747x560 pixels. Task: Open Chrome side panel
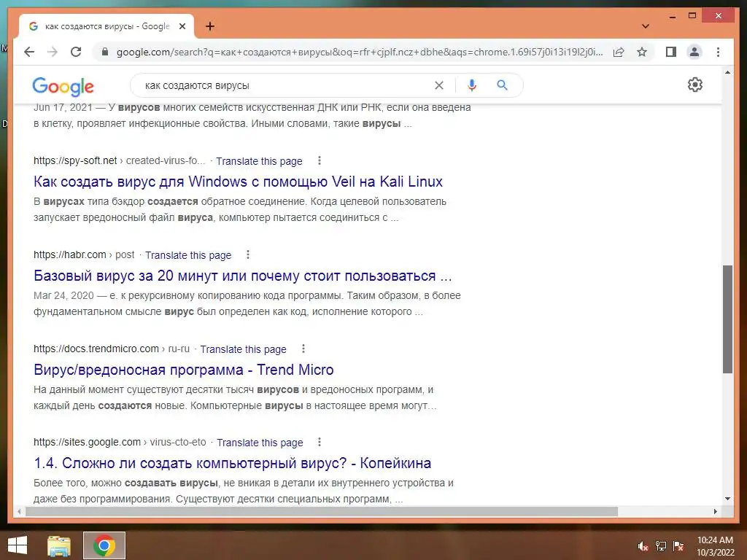click(x=671, y=52)
